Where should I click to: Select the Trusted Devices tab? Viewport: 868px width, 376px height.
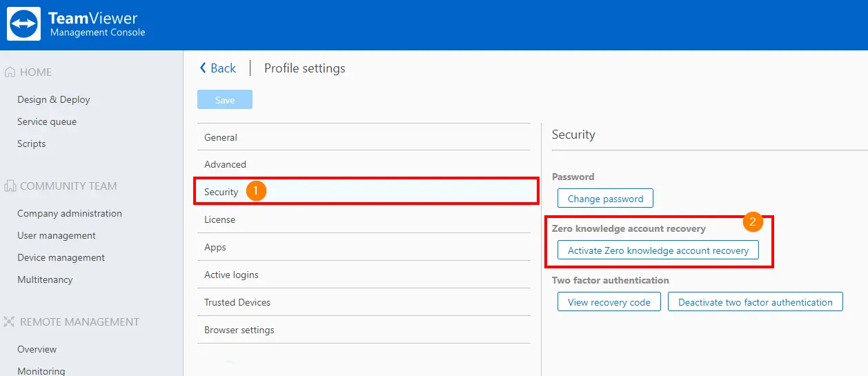pos(364,302)
